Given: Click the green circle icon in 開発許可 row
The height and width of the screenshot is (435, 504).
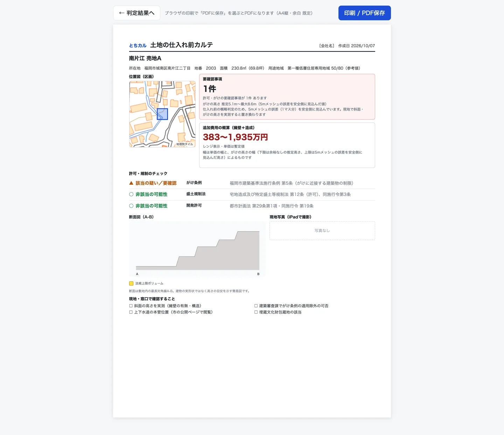Looking at the screenshot, I should tap(131, 206).
